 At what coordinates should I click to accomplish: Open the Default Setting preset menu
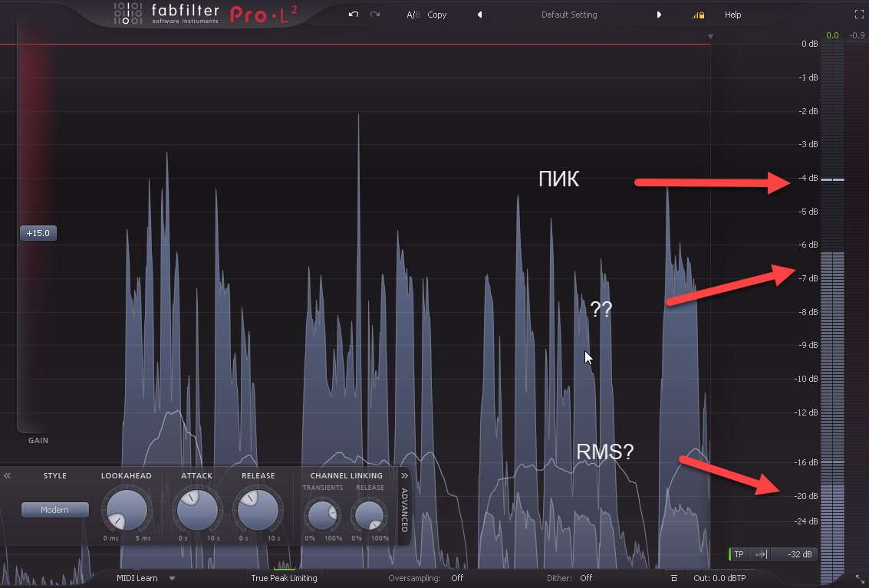[569, 15]
